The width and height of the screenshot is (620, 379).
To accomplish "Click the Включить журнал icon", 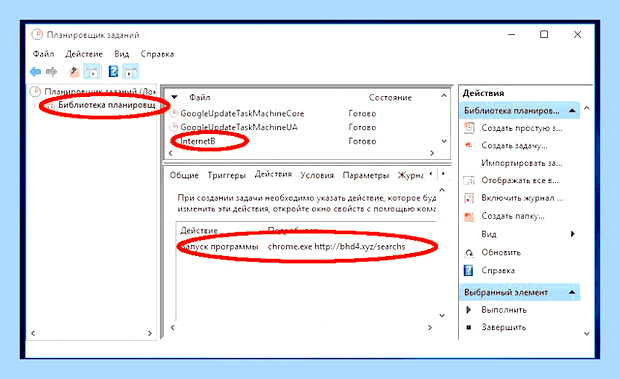I will (x=469, y=198).
